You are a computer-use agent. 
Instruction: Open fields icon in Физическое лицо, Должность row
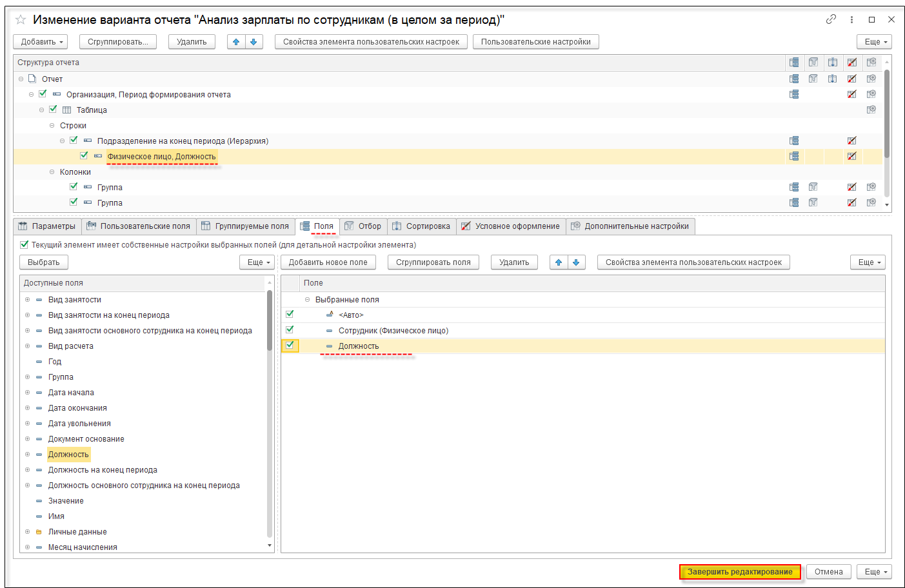click(794, 156)
